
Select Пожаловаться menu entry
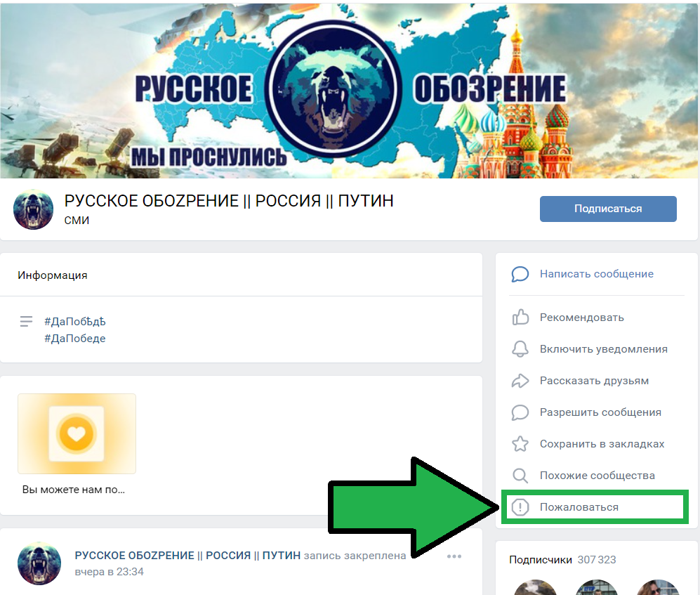[x=595, y=507]
